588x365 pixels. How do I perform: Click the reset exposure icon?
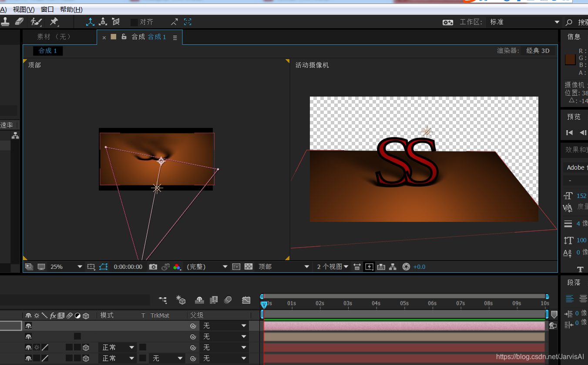(x=406, y=267)
